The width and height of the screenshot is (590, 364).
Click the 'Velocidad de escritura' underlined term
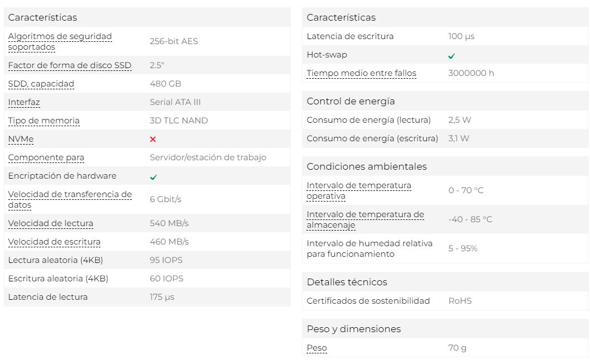point(54,242)
